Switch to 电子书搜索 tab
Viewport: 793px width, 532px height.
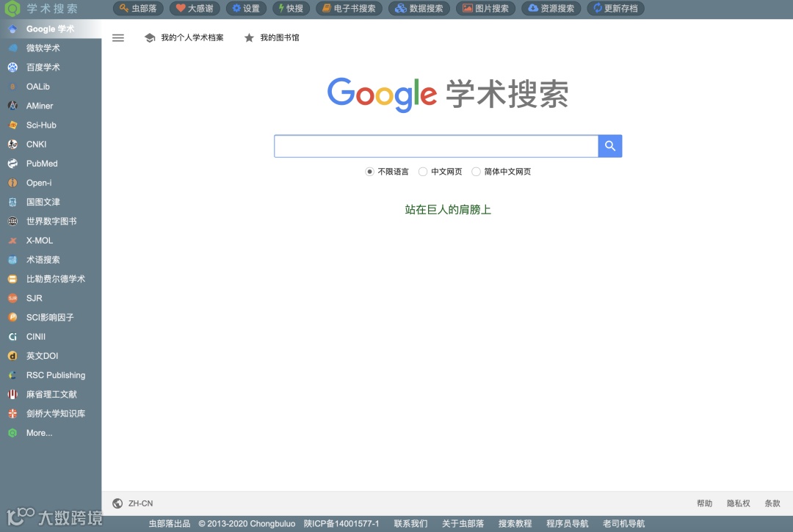click(x=349, y=8)
